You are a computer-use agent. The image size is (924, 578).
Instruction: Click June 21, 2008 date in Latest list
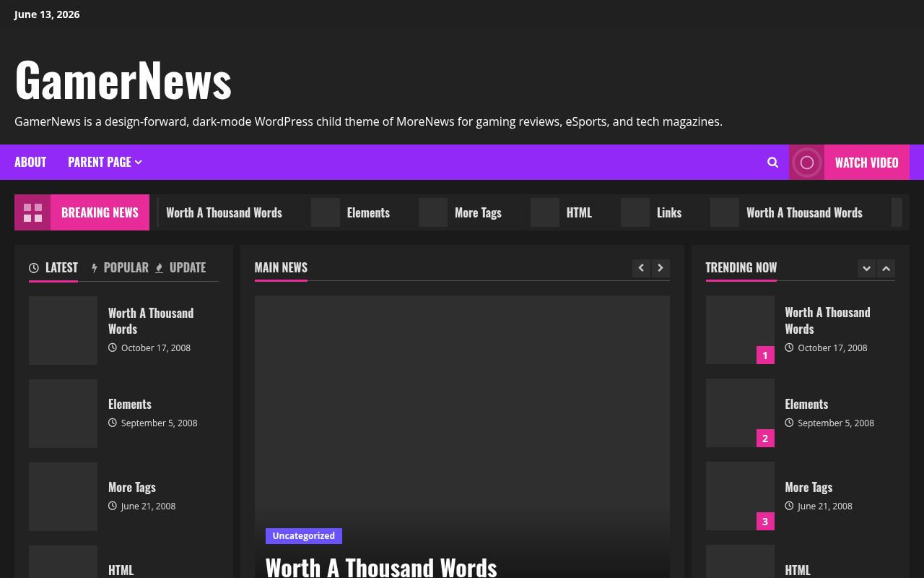pos(148,506)
